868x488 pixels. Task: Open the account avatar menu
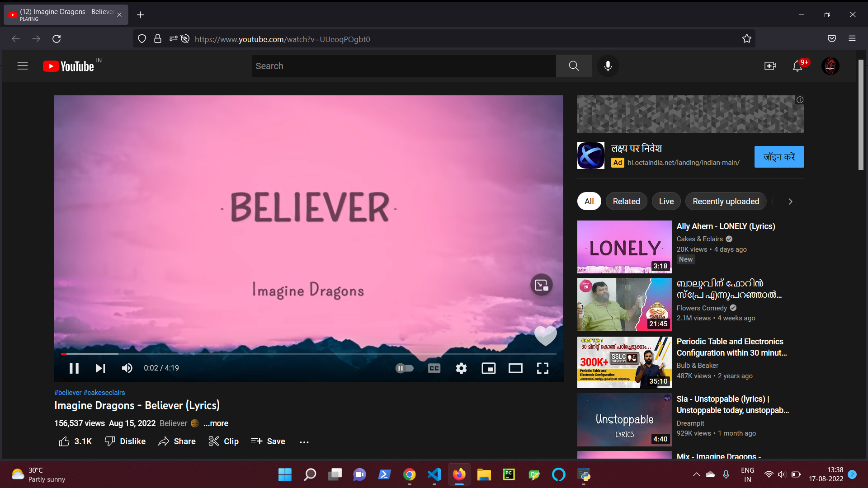(x=830, y=66)
